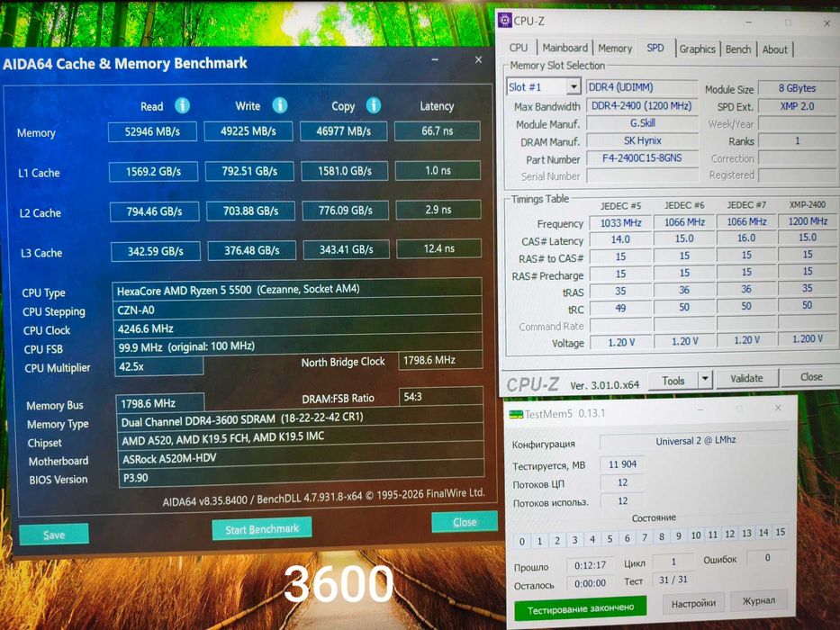Click the Validate button in CPU-Z

(x=746, y=378)
